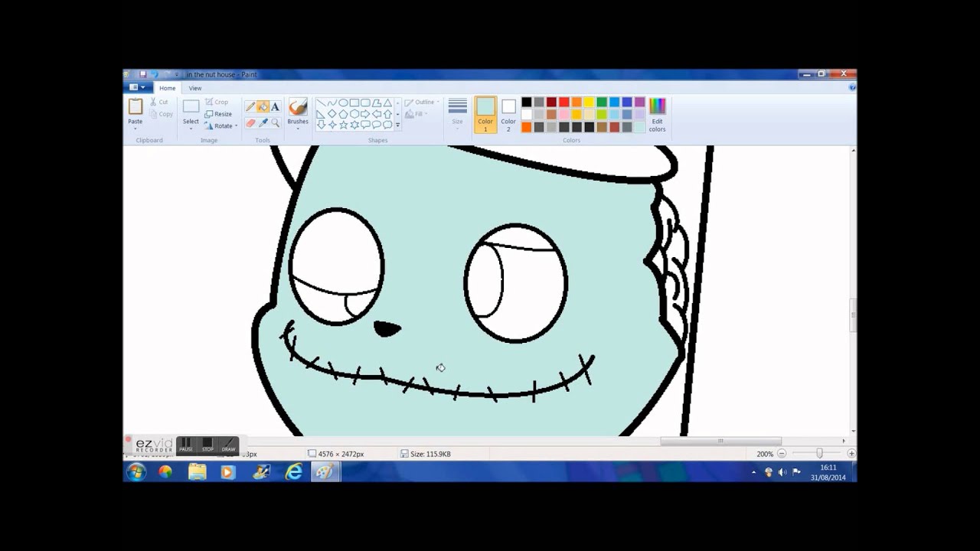Click the Resize button
980x551 pixels.
pyautogui.click(x=217, y=114)
